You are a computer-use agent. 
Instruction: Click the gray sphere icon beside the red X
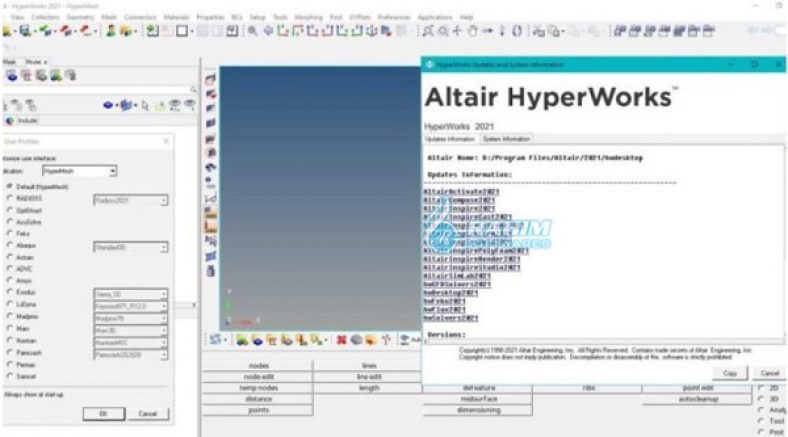pyautogui.click(x=356, y=340)
